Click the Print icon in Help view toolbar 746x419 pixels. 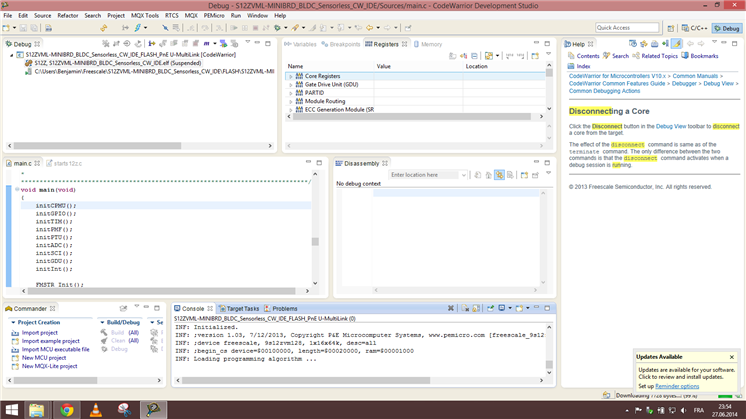pos(655,44)
